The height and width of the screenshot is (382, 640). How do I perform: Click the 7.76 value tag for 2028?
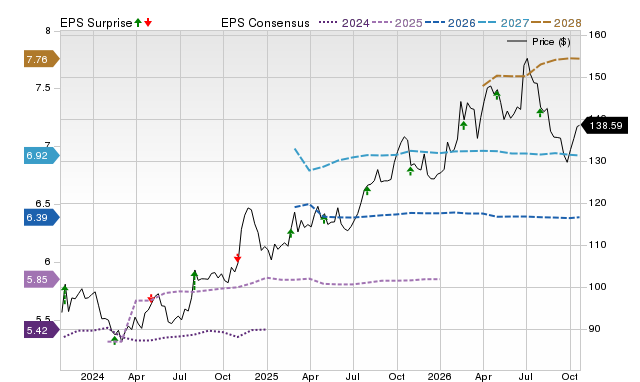pos(42,60)
